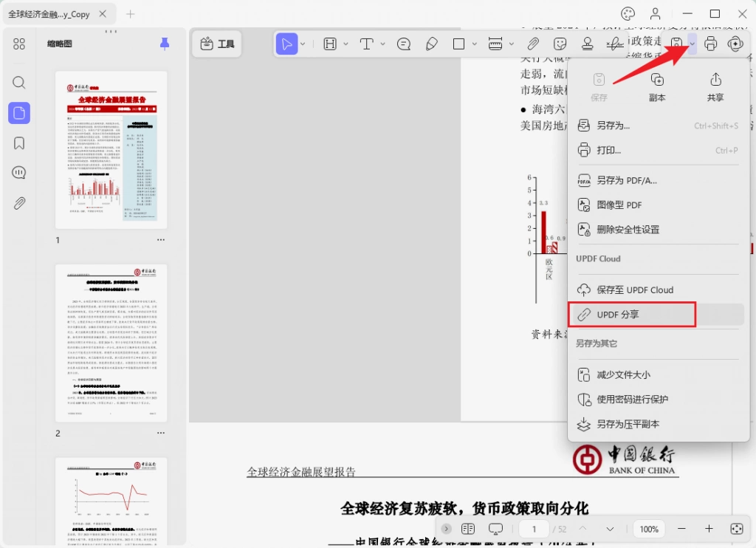Select the sticker smiley tool
This screenshot has height=548, width=756.
pos(560,44)
